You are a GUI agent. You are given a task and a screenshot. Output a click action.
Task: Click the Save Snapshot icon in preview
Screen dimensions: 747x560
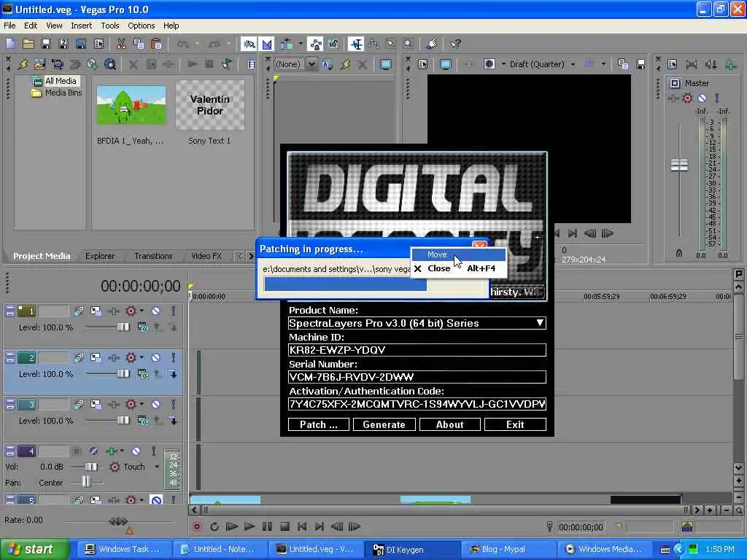coord(640,64)
